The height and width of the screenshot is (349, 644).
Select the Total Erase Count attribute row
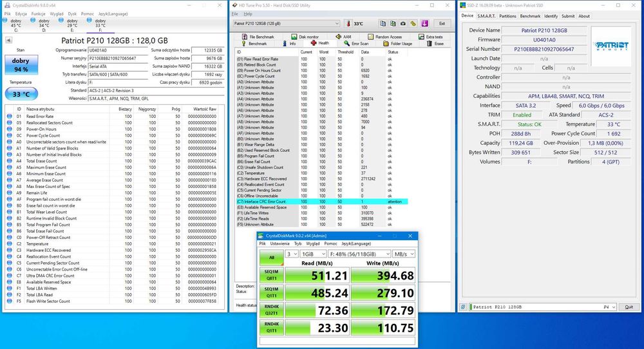(115, 161)
